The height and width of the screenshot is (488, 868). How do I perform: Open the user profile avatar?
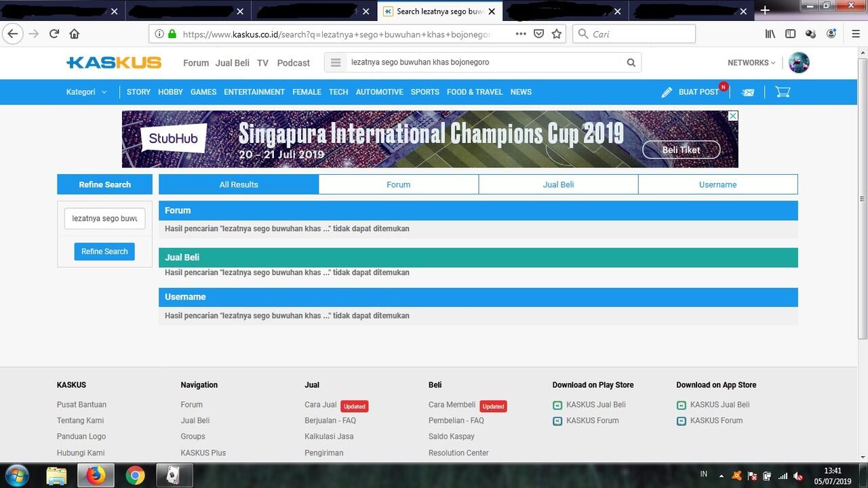click(x=799, y=62)
